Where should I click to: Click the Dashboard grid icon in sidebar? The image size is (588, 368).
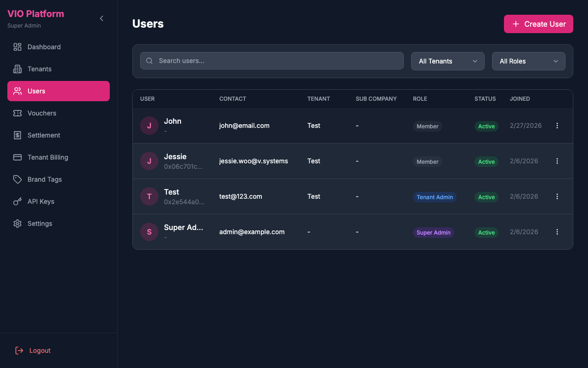point(17,47)
